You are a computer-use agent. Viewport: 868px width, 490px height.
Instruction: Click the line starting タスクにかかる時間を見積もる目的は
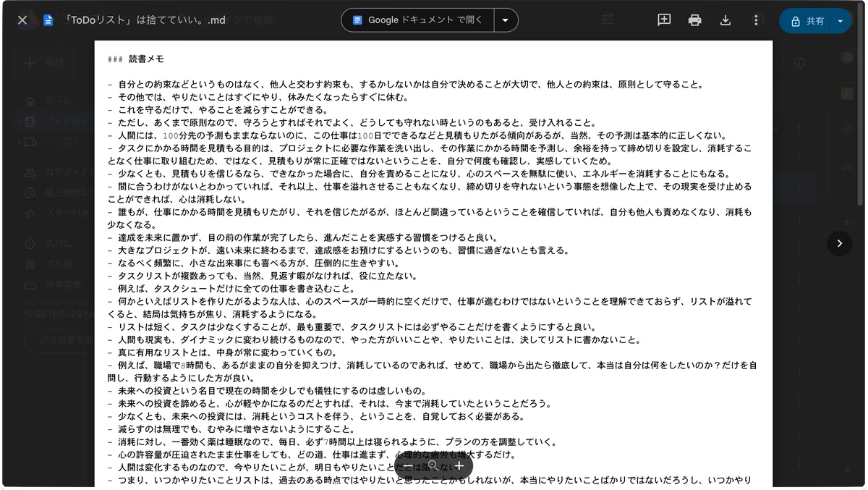tap(430, 155)
